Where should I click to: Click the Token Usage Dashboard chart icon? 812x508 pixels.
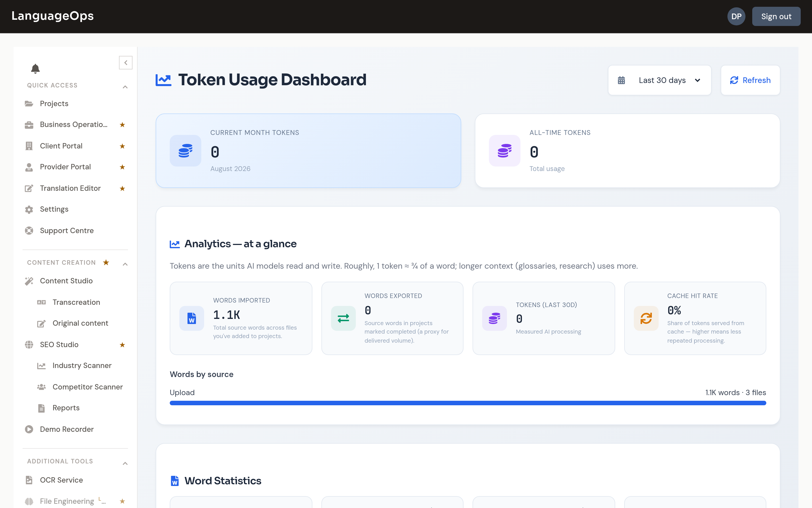[164, 80]
